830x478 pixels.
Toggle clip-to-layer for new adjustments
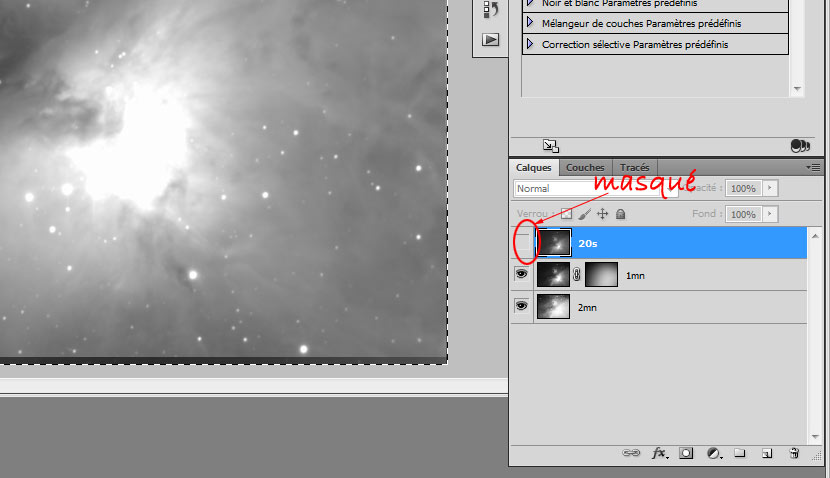(x=800, y=146)
